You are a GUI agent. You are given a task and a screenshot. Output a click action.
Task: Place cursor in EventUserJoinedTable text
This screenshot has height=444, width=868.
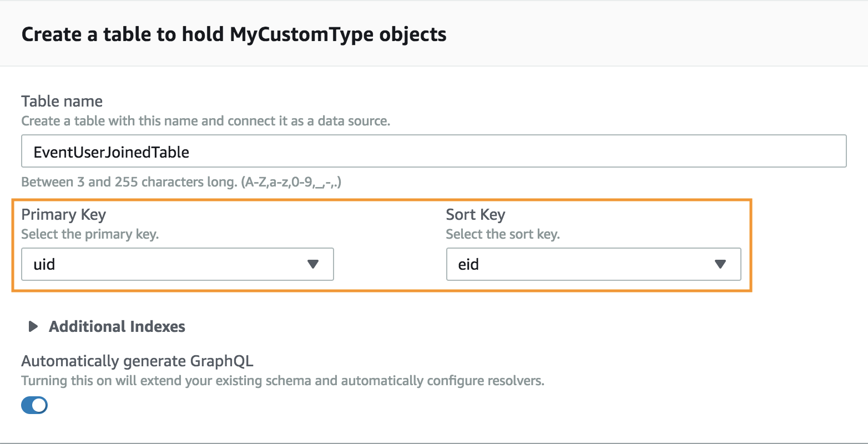(111, 152)
